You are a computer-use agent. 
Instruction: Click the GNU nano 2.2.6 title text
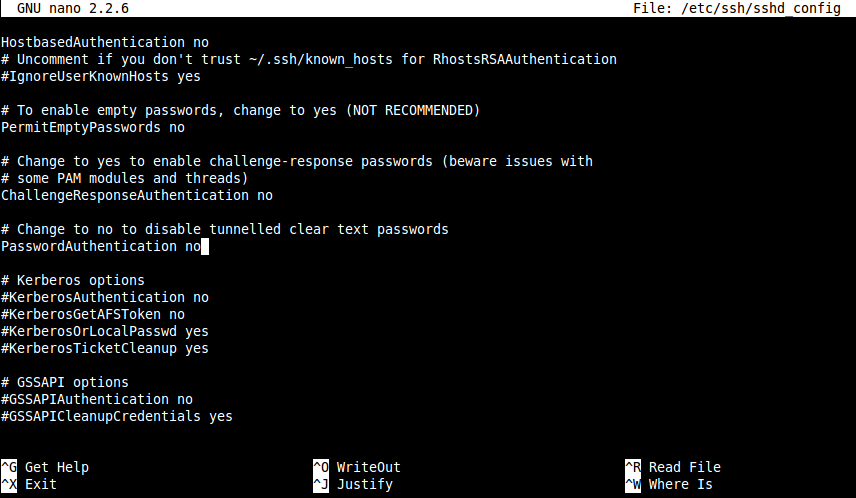tap(73, 9)
